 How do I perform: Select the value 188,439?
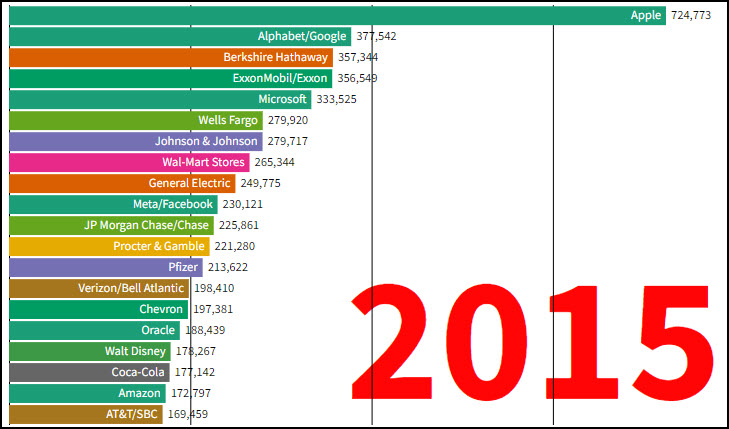tap(205, 330)
